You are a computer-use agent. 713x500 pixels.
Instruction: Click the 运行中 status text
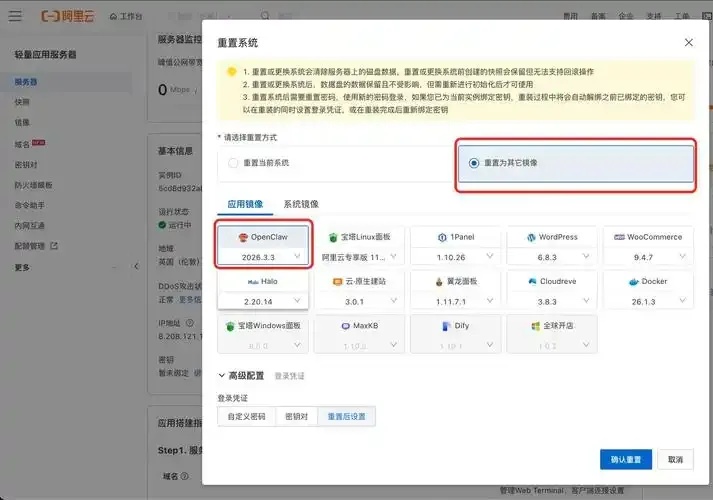[180, 225]
